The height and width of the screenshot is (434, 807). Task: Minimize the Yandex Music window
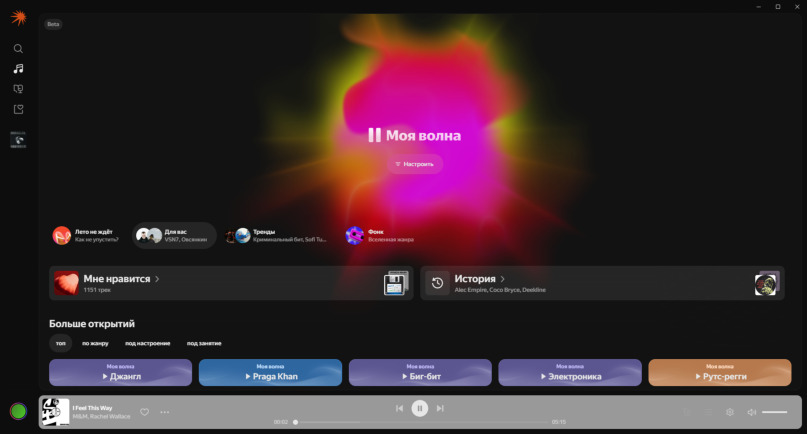click(x=759, y=7)
